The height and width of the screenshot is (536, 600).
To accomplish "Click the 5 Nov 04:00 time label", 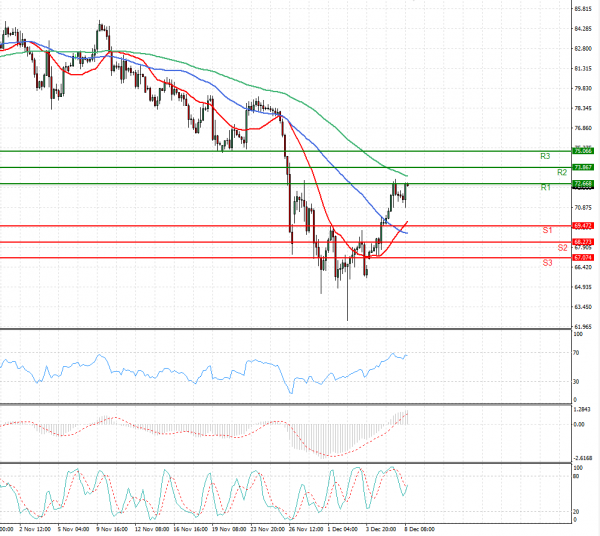I will (73, 529).
